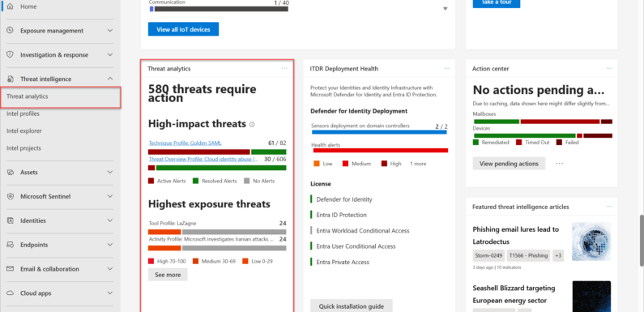Click the Golden SAML alerts bar
The height and width of the screenshot is (312, 644).
217,152
